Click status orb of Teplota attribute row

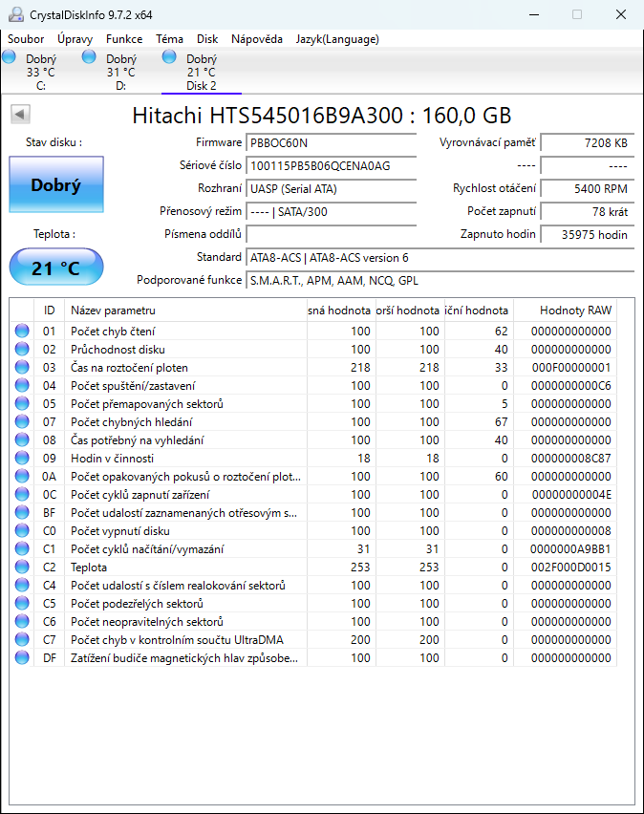tap(22, 567)
